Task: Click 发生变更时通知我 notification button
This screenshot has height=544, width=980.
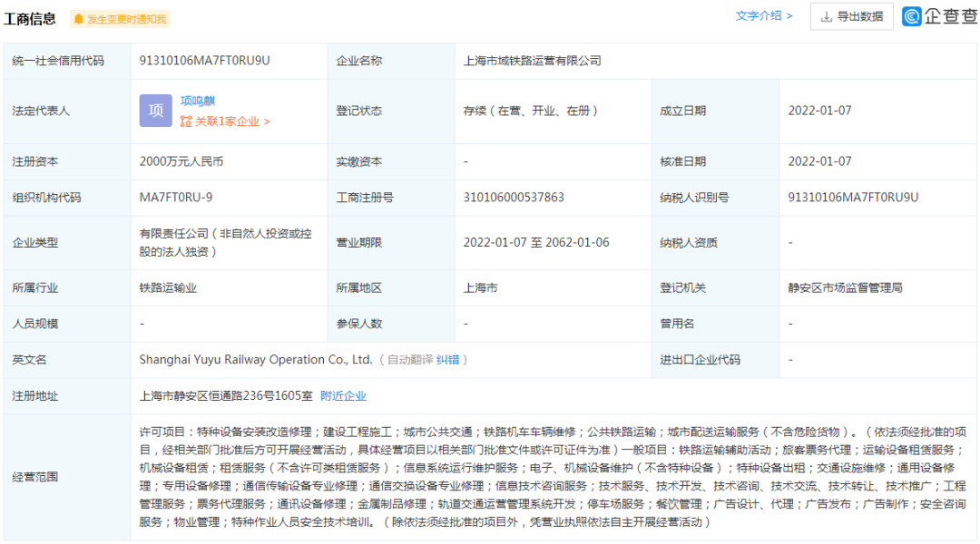Action: [x=120, y=19]
